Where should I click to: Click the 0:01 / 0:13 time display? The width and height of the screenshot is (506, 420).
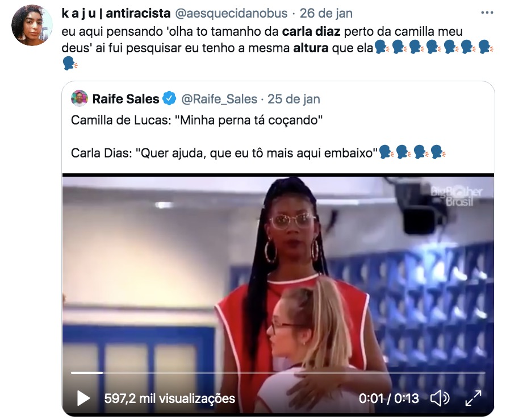[388, 398]
